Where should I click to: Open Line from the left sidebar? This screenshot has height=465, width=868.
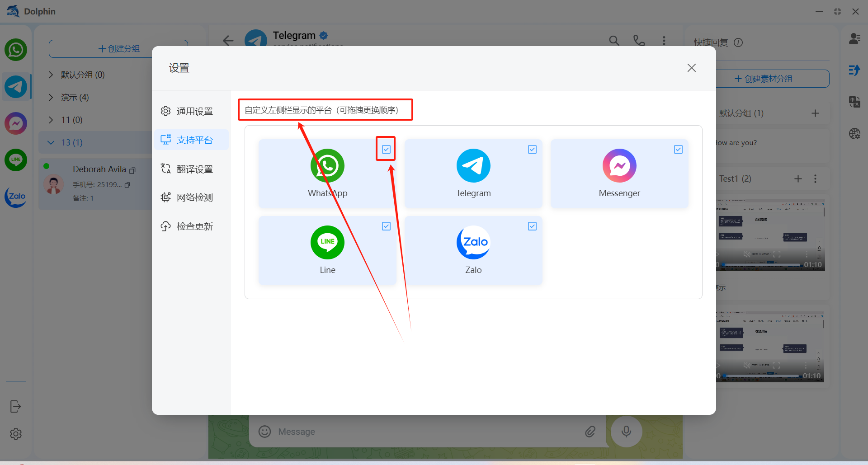click(16, 160)
